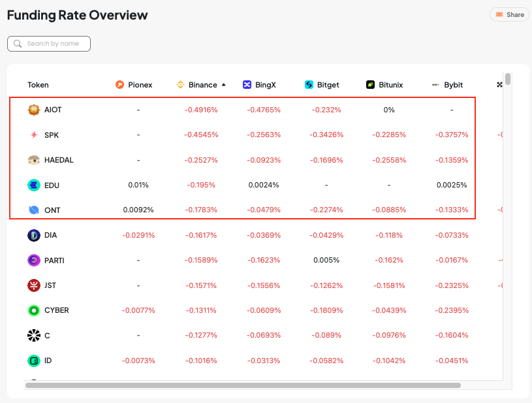Select AIOT Binance rate -0.4916%
Image resolution: width=532 pixels, height=403 pixels.
[x=201, y=110]
